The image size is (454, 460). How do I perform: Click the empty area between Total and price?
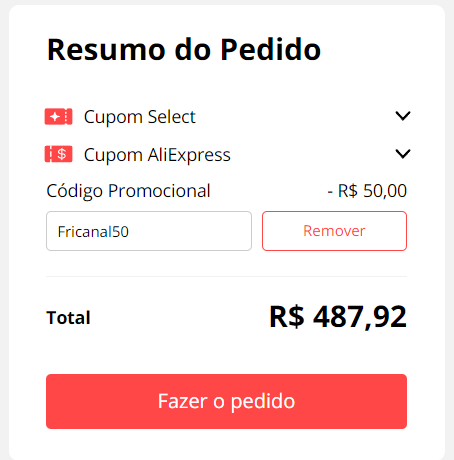point(180,317)
